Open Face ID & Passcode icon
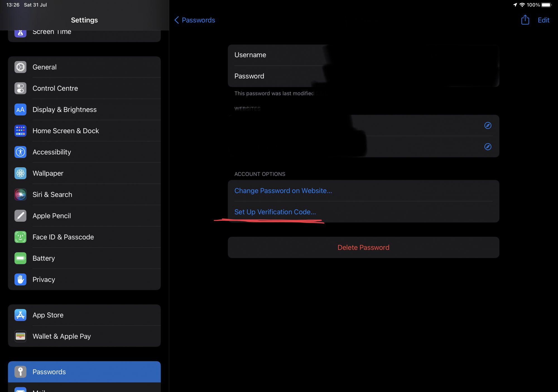This screenshot has width=558, height=392. click(x=20, y=237)
